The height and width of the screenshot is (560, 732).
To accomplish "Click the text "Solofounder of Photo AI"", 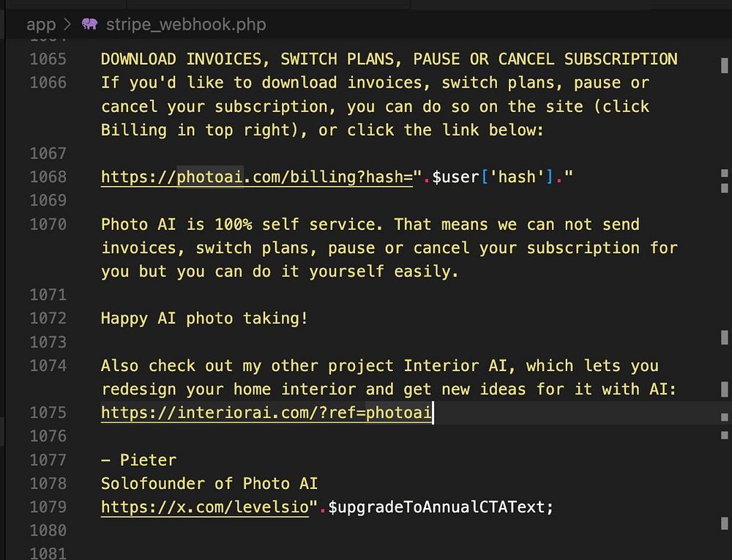I will tap(209, 484).
